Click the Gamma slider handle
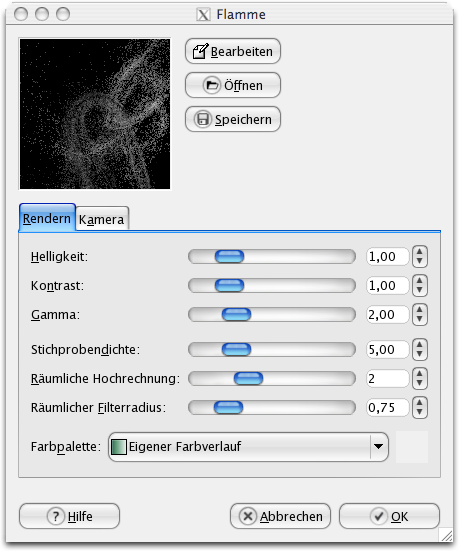Image resolution: width=459 pixels, height=551 pixels. tap(236, 315)
